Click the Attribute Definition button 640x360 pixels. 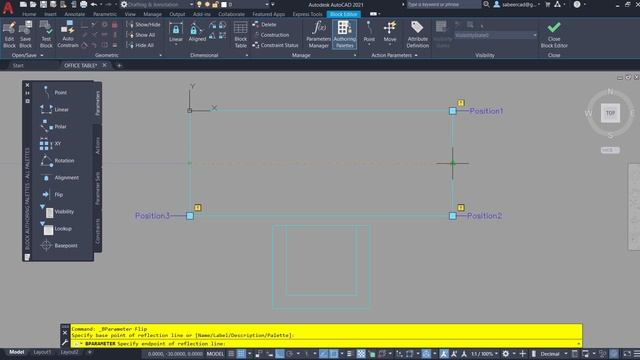click(x=418, y=35)
